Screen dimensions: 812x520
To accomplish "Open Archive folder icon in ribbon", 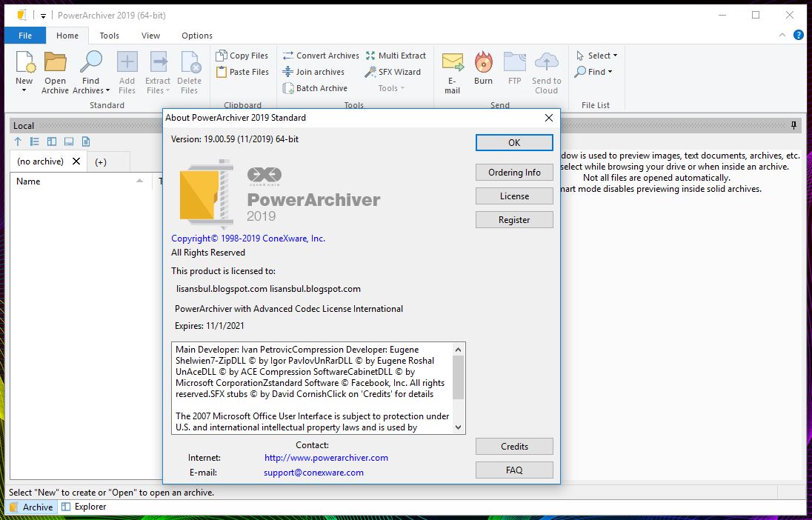I will [55, 62].
